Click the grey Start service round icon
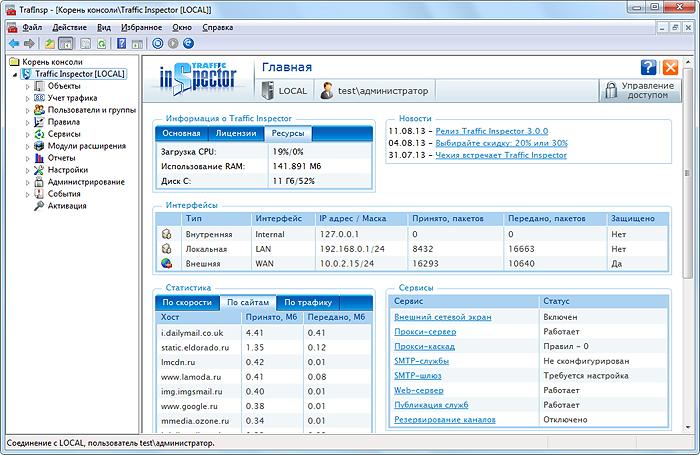 173,43
